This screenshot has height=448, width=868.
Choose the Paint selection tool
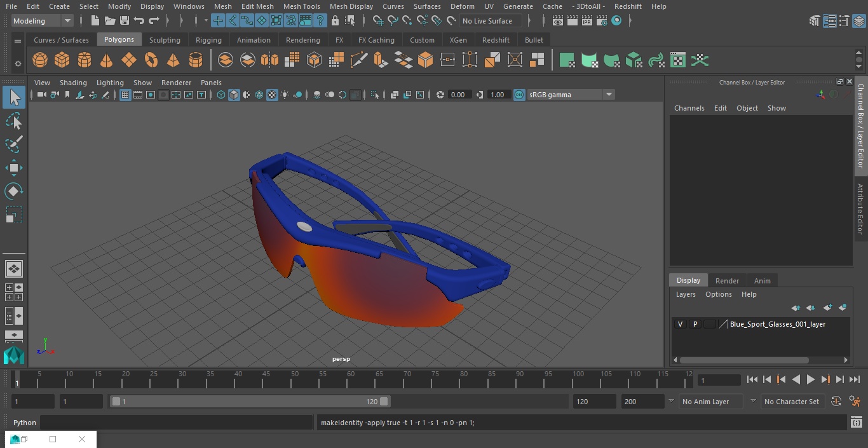coord(13,144)
